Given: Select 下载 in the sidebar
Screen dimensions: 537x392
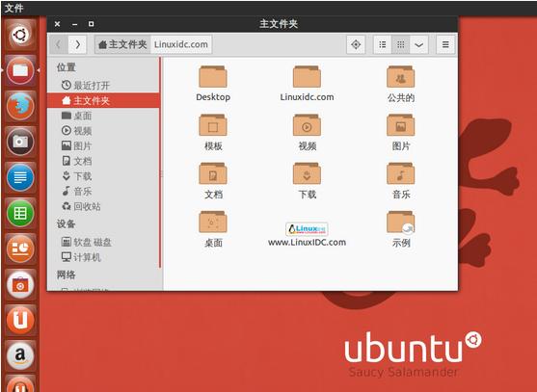Looking at the screenshot, I should point(103,176).
